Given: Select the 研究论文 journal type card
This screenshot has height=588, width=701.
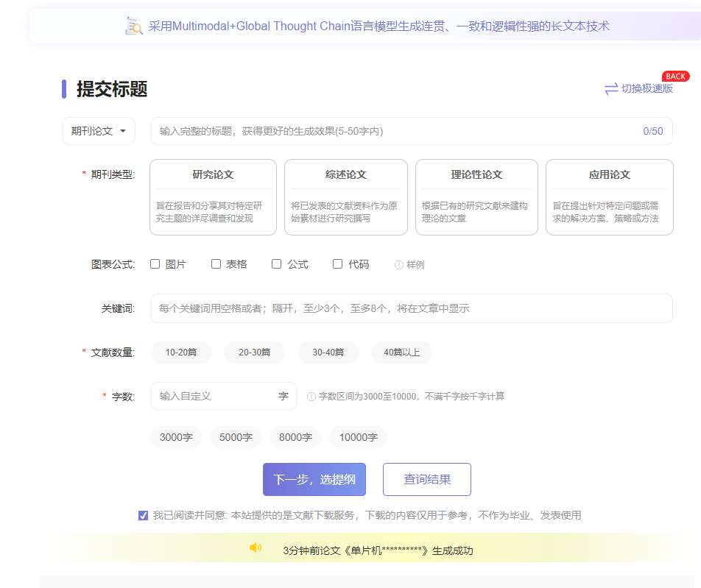Looking at the screenshot, I should 214,197.
